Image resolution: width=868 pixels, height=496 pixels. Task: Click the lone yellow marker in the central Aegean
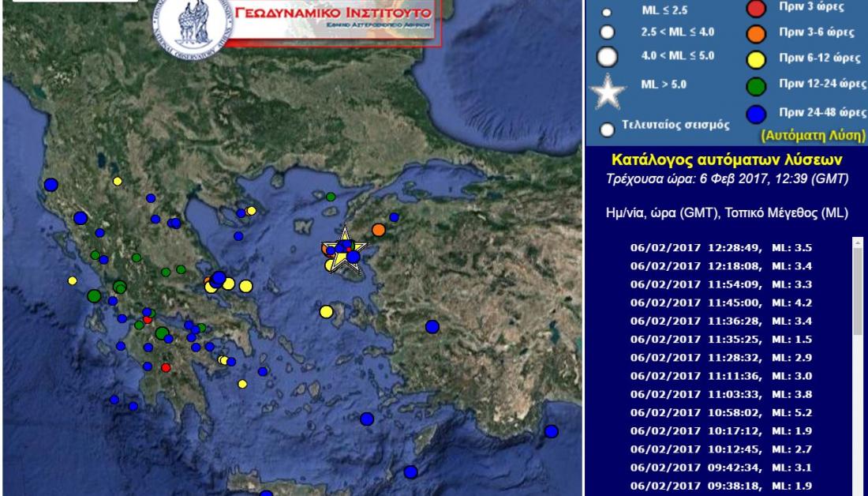point(326,312)
